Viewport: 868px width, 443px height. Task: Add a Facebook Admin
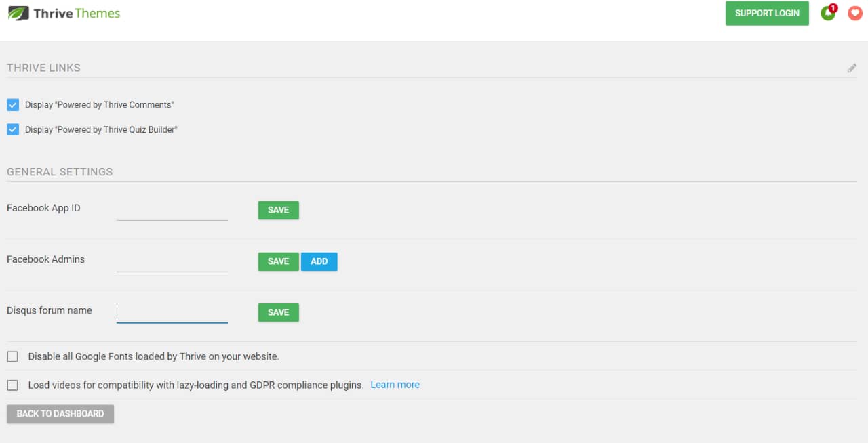tap(319, 261)
